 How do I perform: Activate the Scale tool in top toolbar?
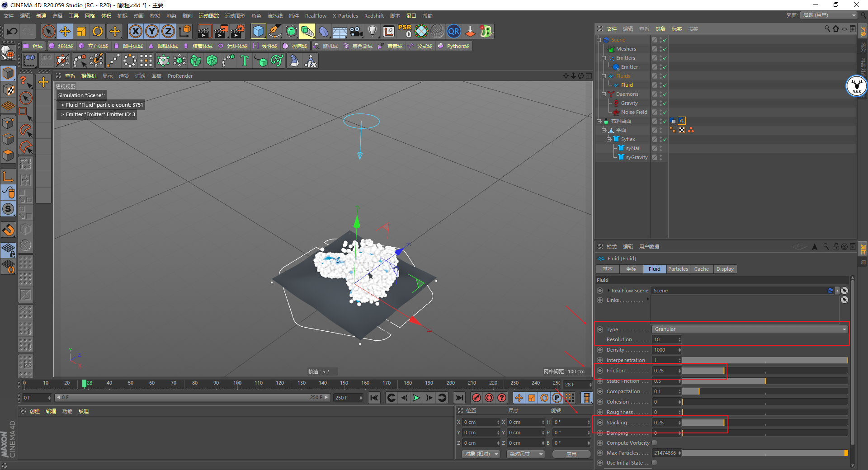click(81, 31)
